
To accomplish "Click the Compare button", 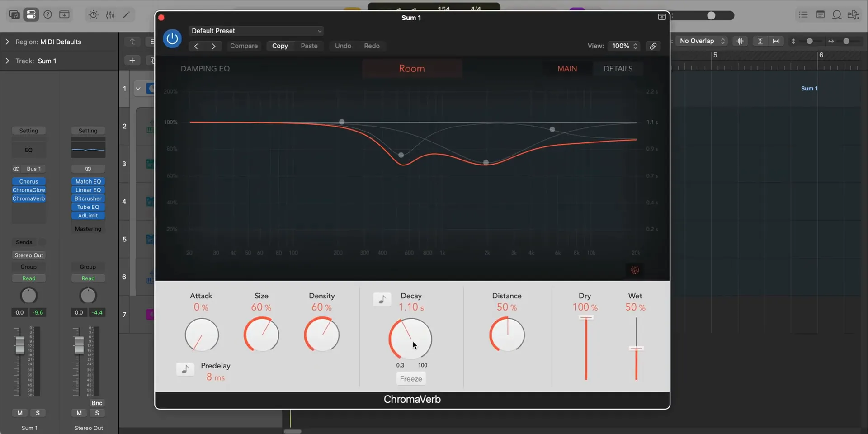I will pyautogui.click(x=244, y=46).
